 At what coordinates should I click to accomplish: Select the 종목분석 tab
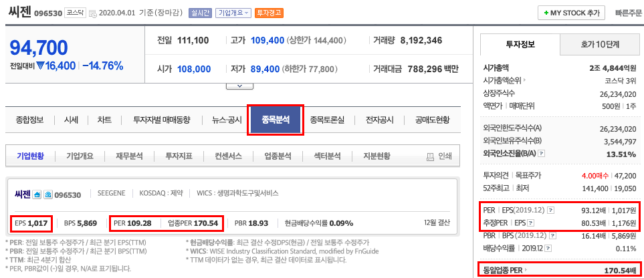pos(276,120)
